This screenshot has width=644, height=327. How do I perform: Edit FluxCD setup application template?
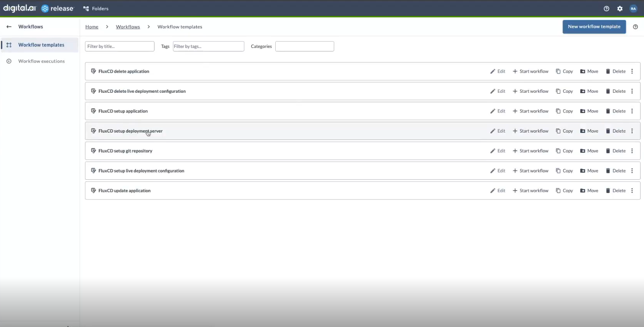498,111
